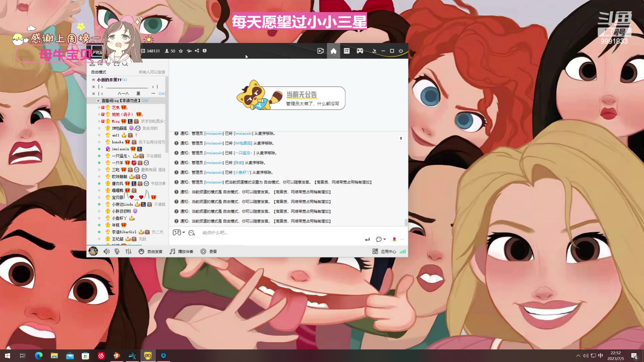Click the green signal strength bars
Screen dimensions: 644x362
coord(403,251)
